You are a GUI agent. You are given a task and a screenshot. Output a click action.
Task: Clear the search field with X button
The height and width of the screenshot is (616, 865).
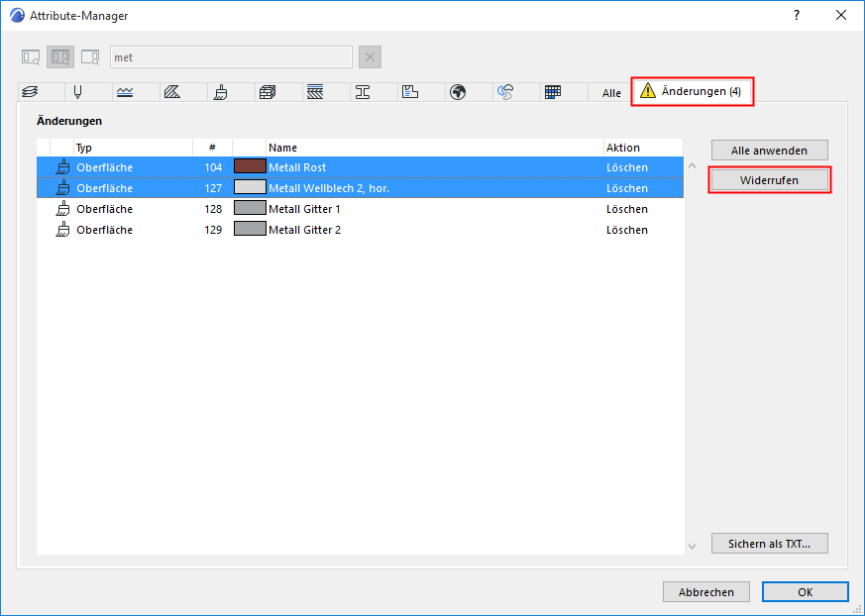(x=371, y=57)
